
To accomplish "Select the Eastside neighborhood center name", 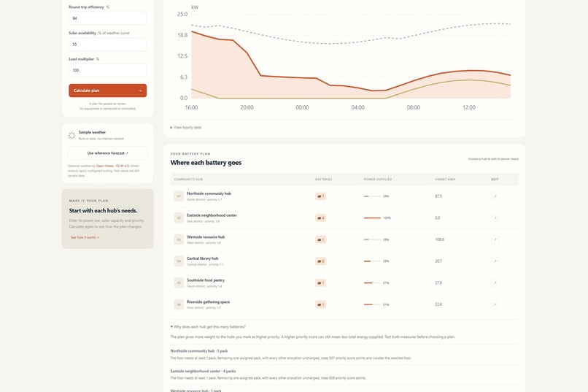I will (212, 215).
